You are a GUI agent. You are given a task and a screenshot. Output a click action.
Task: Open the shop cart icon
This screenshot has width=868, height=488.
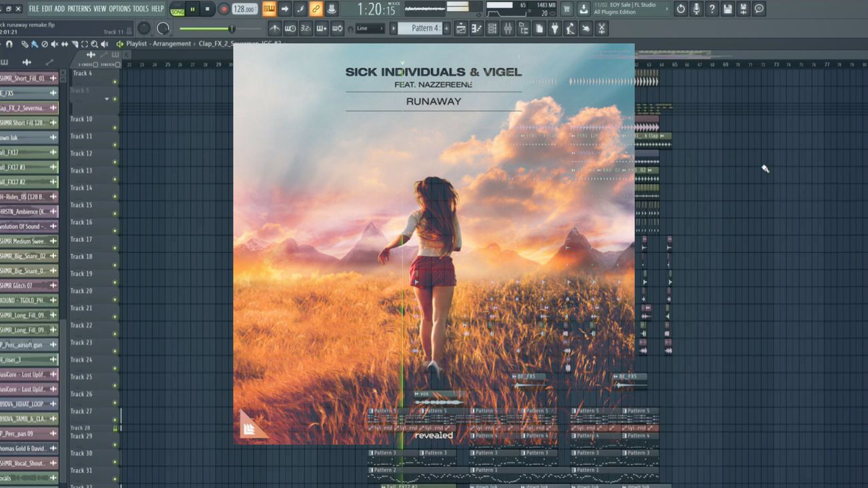(x=566, y=9)
